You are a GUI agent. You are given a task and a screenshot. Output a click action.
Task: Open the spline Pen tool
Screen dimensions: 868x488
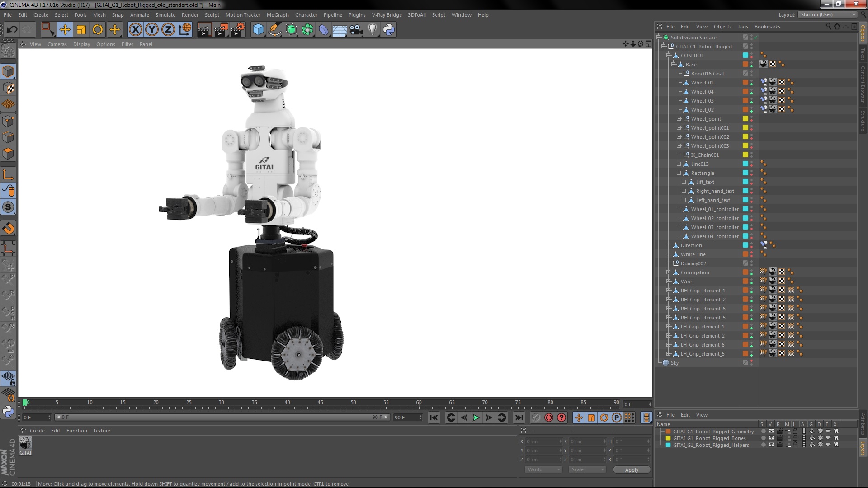[x=275, y=30]
